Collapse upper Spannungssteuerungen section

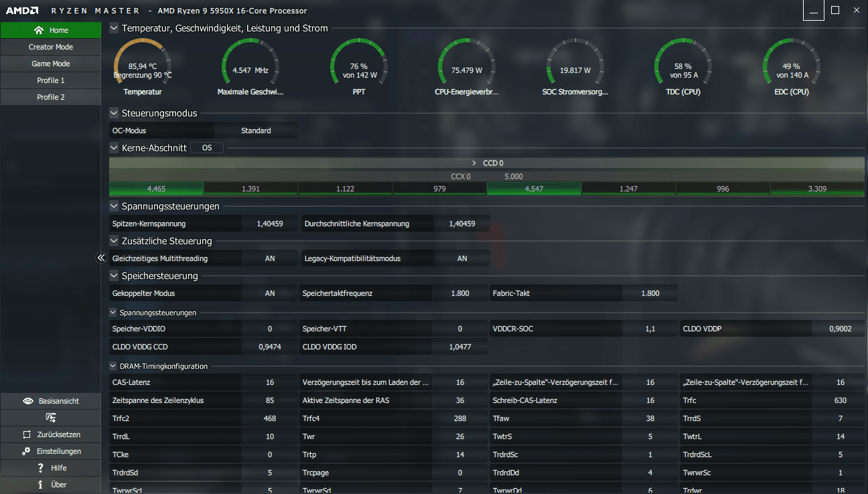click(114, 206)
